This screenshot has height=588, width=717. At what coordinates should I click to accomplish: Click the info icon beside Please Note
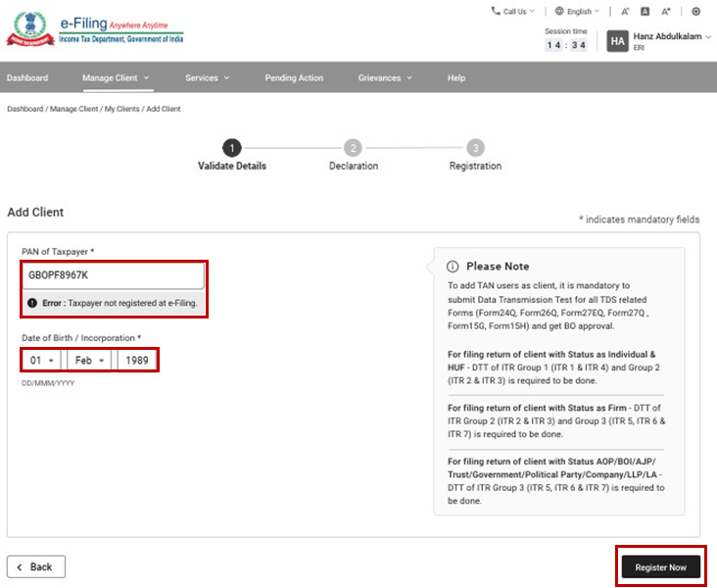453,267
